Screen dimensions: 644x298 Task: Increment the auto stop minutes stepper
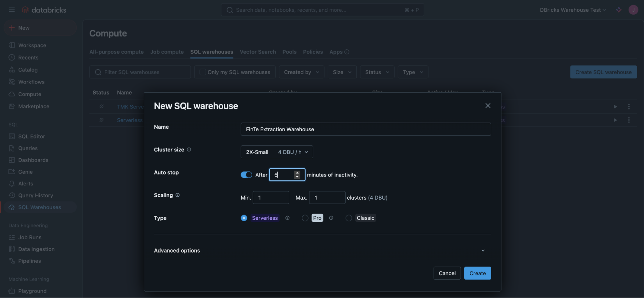[x=297, y=173]
